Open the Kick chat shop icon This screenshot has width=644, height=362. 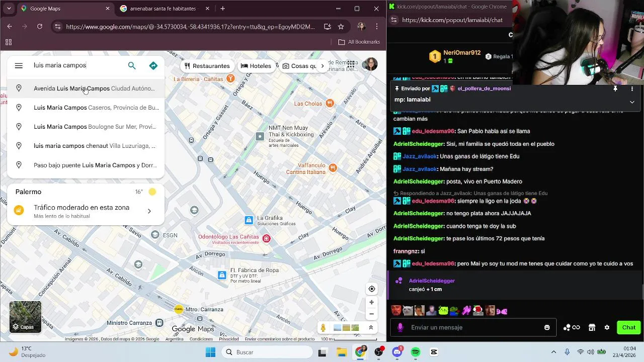coord(592,327)
